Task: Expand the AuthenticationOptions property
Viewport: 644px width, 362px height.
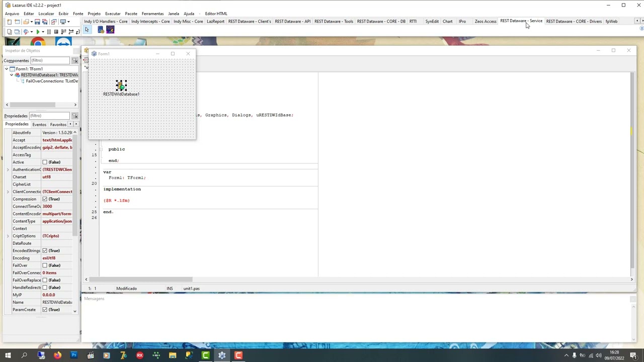Action: 8,169
